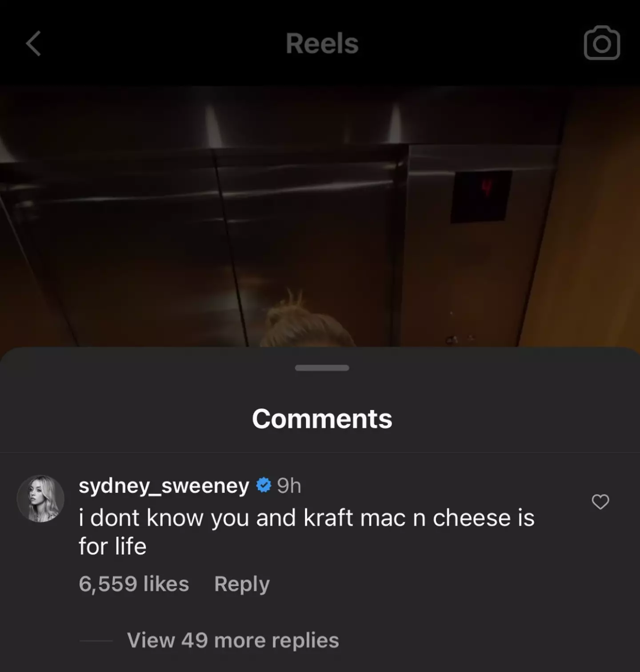Image resolution: width=640 pixels, height=672 pixels.
Task: View 6,559 likes on comment
Action: 134,584
